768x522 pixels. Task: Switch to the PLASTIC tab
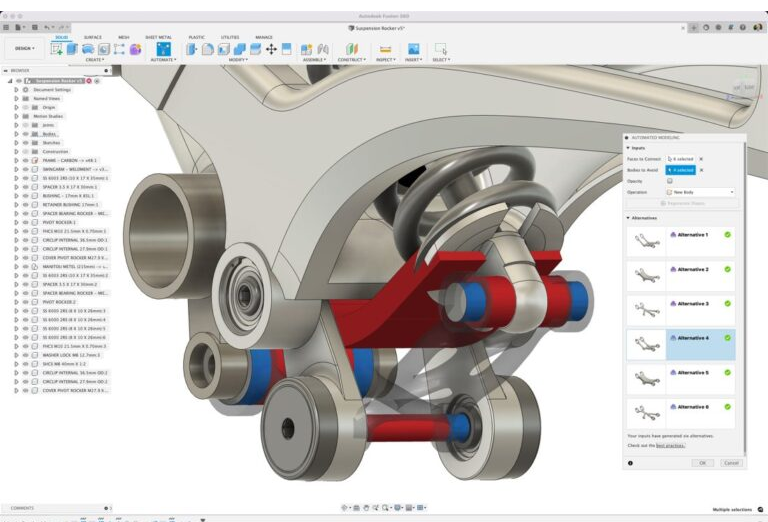pos(196,37)
